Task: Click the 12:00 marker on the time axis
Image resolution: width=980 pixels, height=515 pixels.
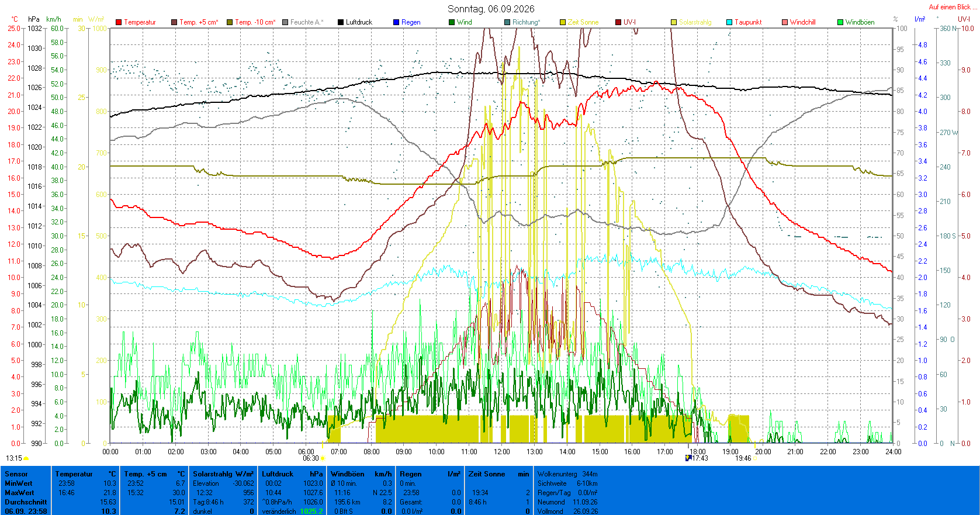Action: 502,451
